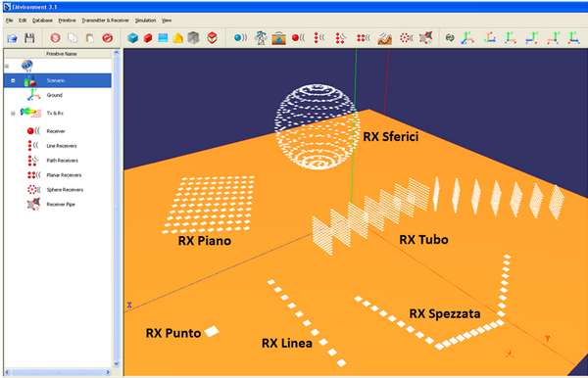Screen dimensions: 588x378
Task: Collapse the Scenario tree node
Action: click(x=13, y=80)
